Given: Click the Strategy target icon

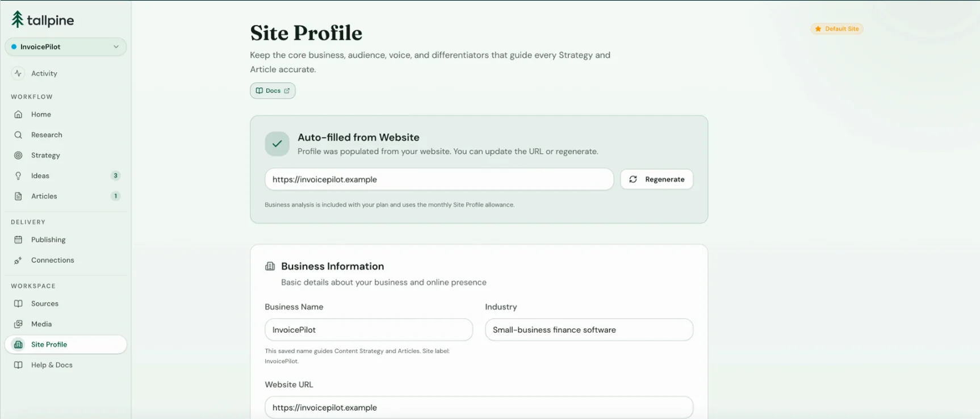Looking at the screenshot, I should [x=18, y=155].
